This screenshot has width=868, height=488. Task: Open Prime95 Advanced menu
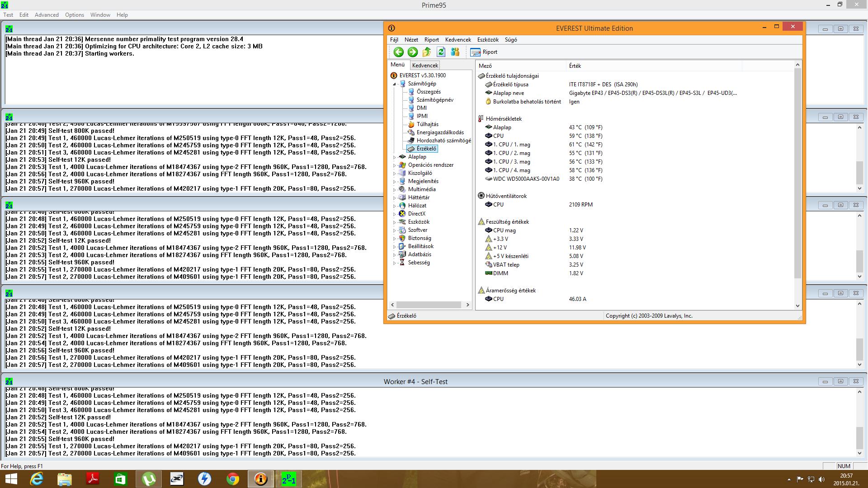pos(47,15)
